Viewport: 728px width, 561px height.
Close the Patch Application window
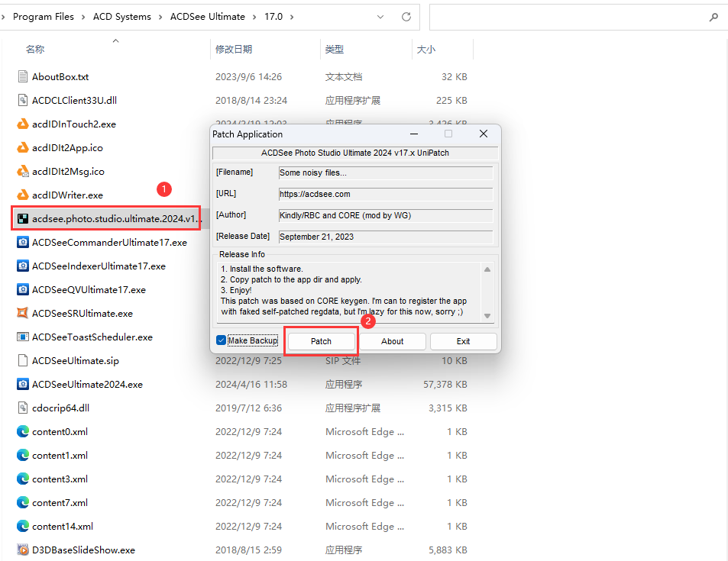click(x=484, y=134)
